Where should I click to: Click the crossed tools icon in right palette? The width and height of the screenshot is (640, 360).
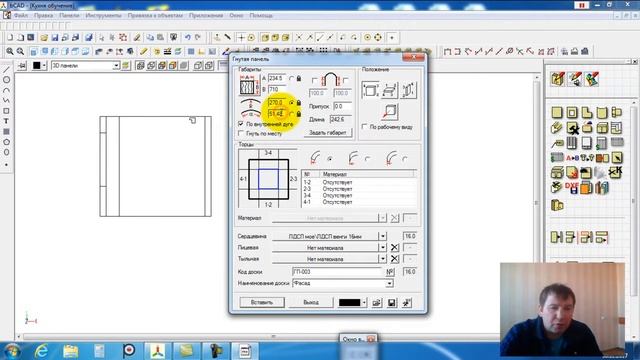tap(573, 129)
